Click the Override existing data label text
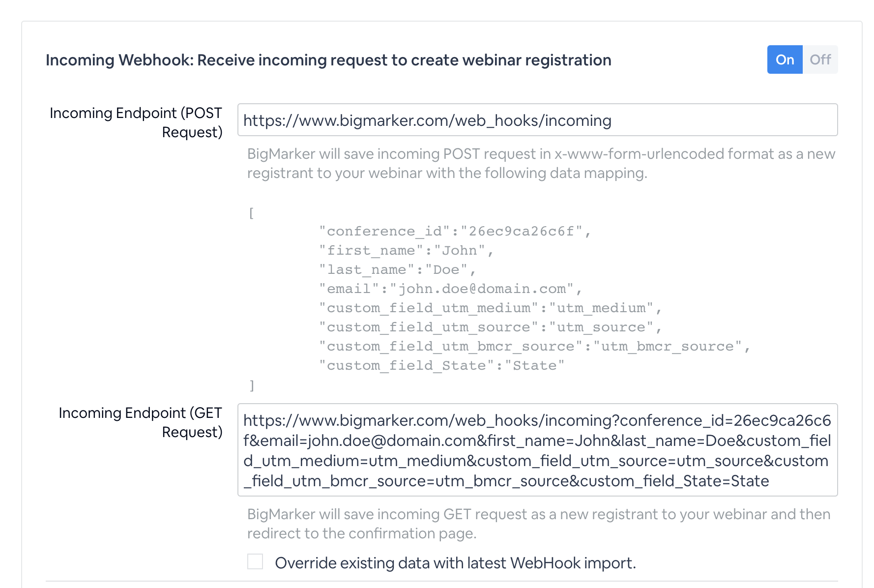874x588 pixels. tap(456, 562)
